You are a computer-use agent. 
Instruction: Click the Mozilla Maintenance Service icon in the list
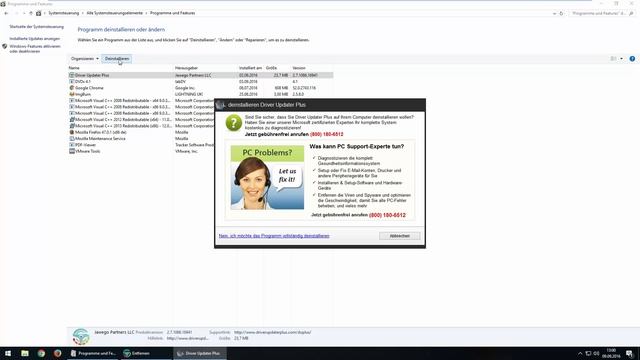pos(72,138)
